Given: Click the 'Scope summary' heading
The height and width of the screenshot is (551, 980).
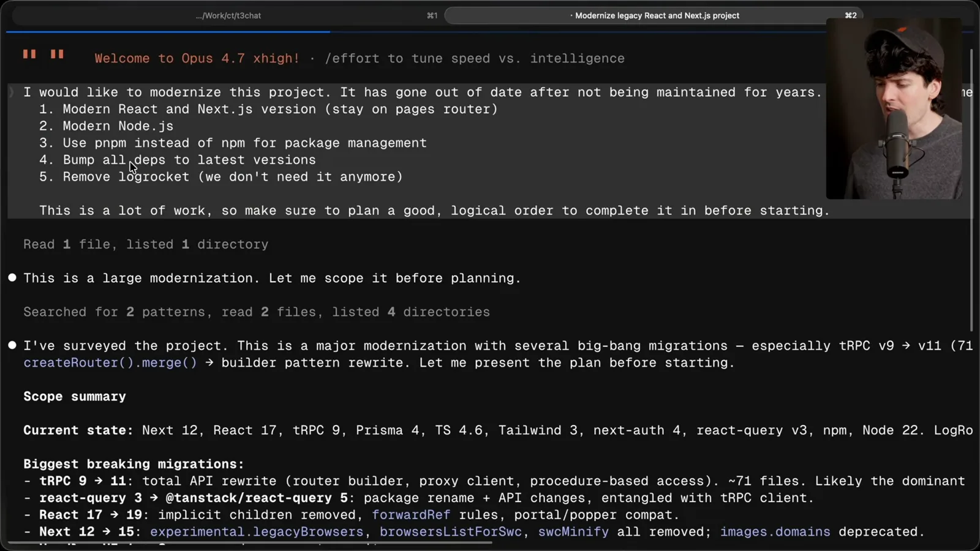Looking at the screenshot, I should [75, 396].
